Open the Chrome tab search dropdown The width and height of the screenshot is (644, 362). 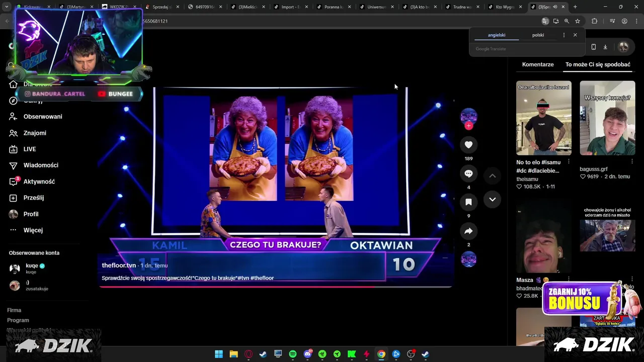pos(6,7)
